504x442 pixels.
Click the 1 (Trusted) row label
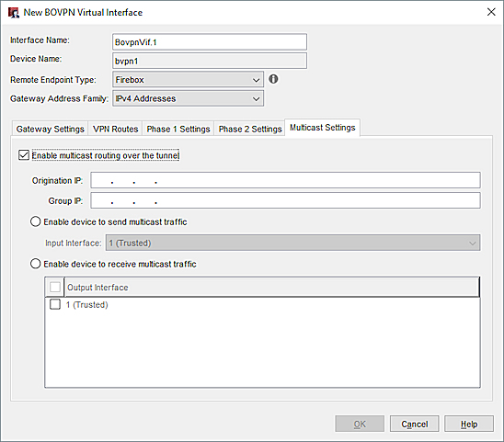click(86, 304)
